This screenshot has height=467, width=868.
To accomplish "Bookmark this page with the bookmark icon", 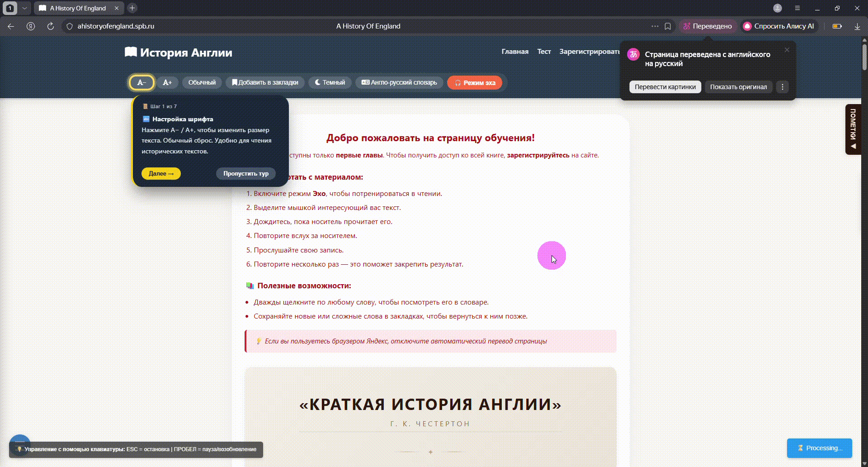I will click(x=668, y=26).
